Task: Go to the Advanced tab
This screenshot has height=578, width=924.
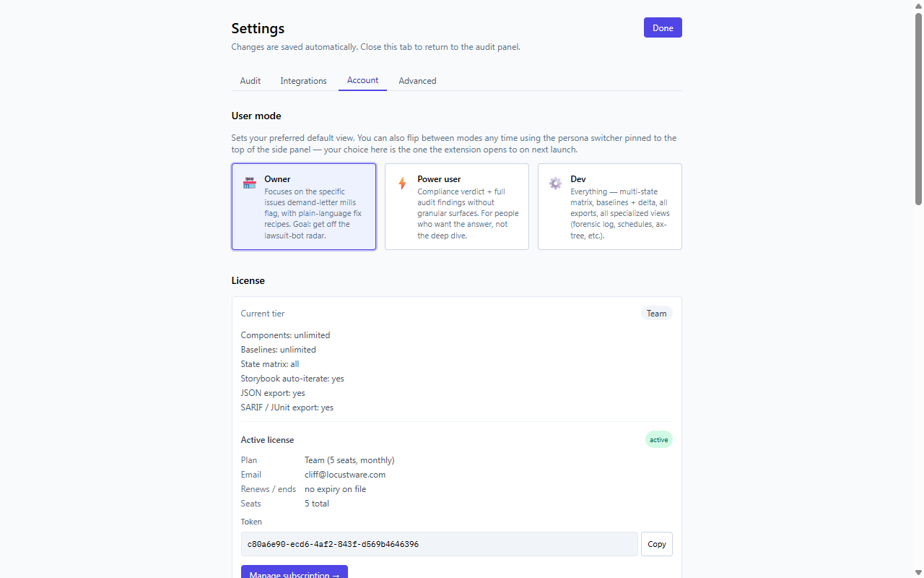Action: 417,81
